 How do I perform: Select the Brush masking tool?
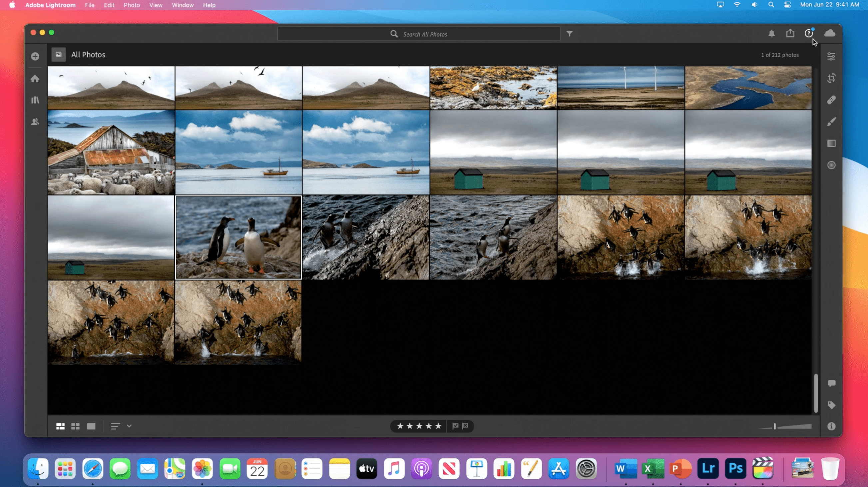click(x=831, y=122)
